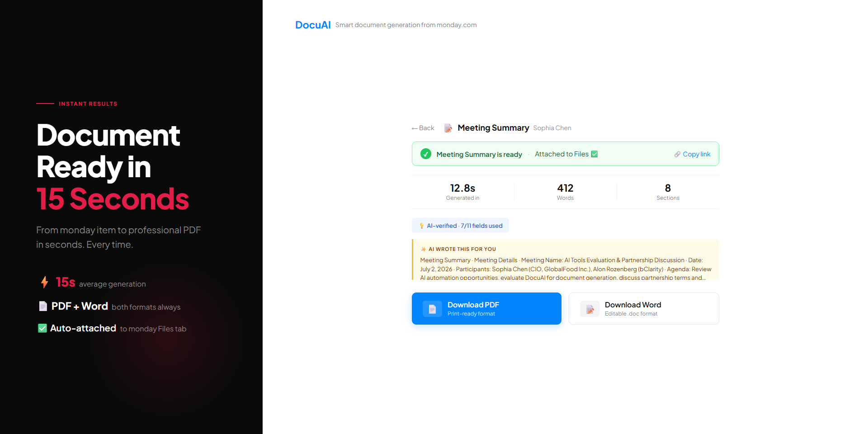Click the AI-verified 7/11 fields used badge

point(460,226)
